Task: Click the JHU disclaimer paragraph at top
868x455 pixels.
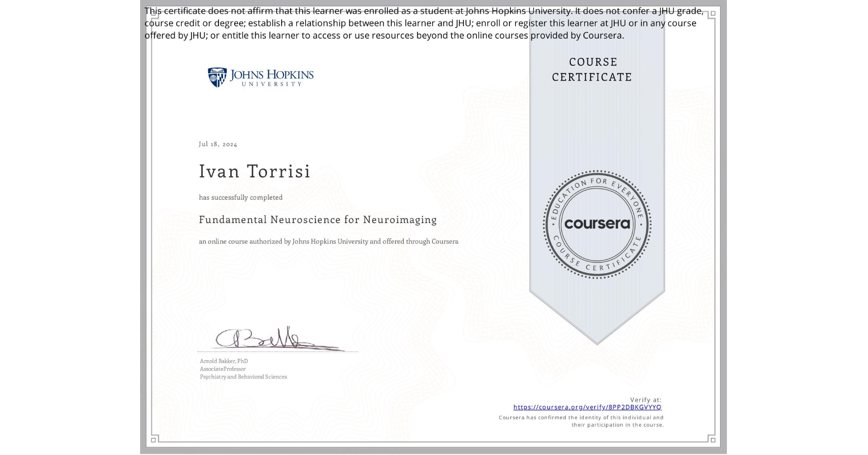Action: tap(424, 23)
